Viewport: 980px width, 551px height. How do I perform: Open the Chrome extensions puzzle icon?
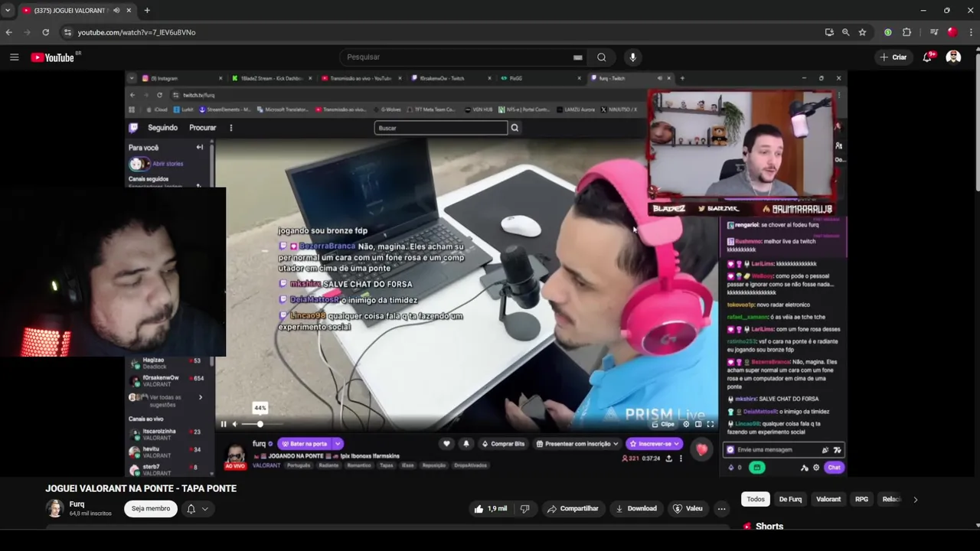907,32
